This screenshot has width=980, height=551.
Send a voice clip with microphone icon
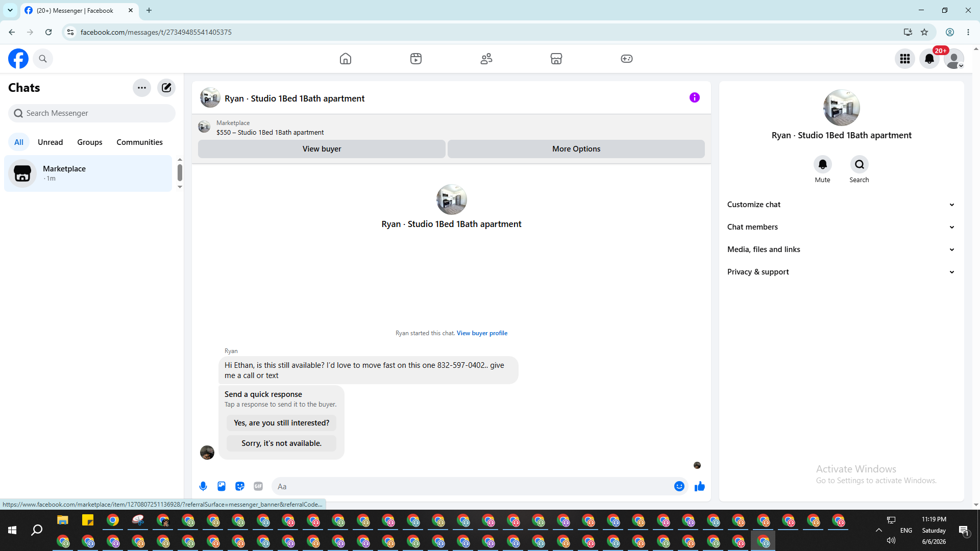coord(203,486)
